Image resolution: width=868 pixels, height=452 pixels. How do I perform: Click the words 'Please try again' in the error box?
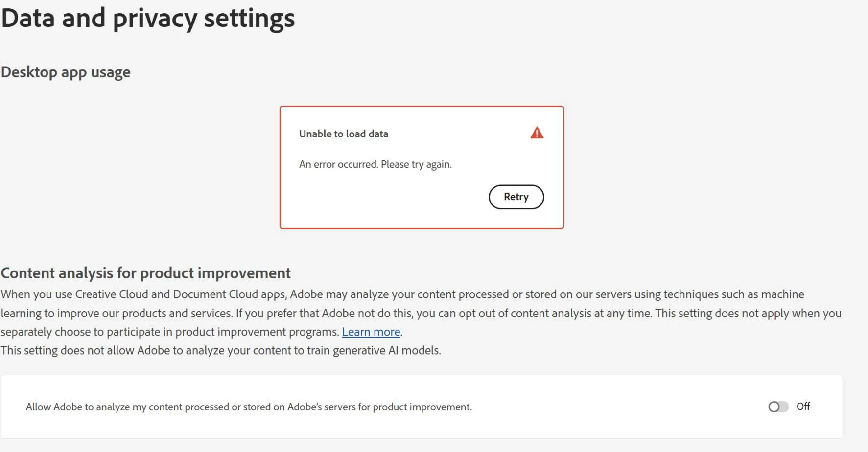(416, 164)
